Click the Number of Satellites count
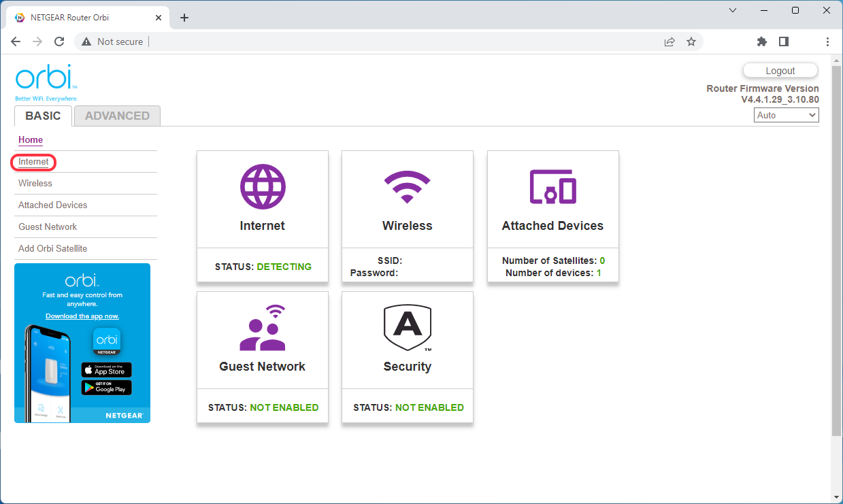Screen dimensions: 843x504 point(602,261)
